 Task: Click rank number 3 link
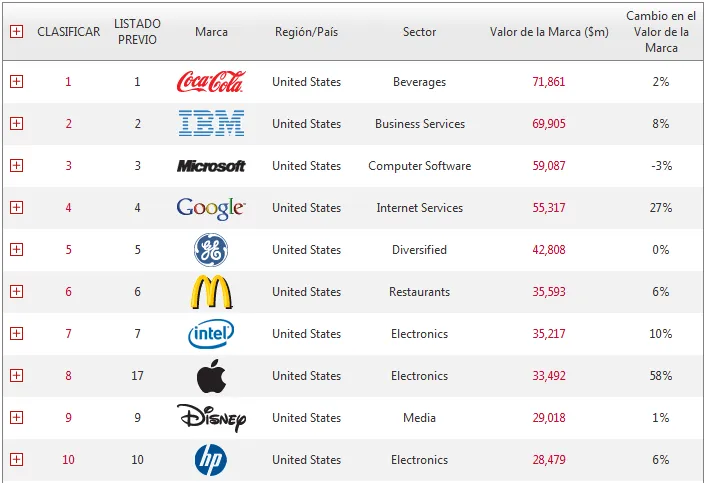point(68,166)
